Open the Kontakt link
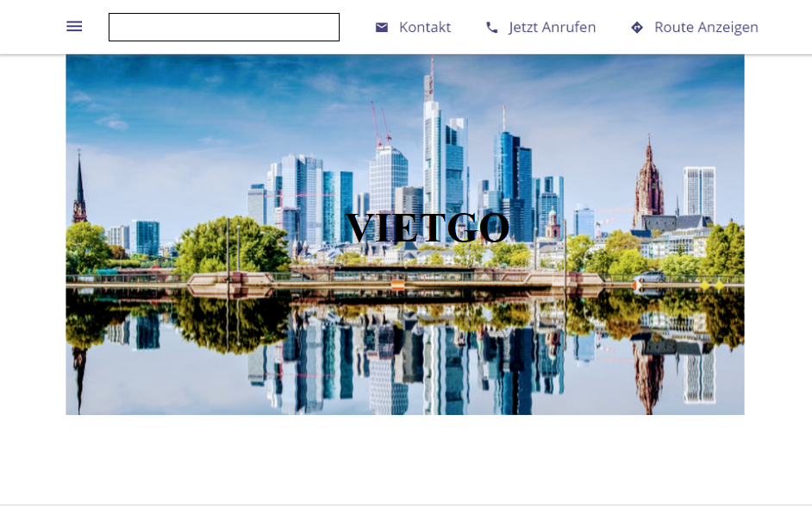 pyautogui.click(x=425, y=27)
